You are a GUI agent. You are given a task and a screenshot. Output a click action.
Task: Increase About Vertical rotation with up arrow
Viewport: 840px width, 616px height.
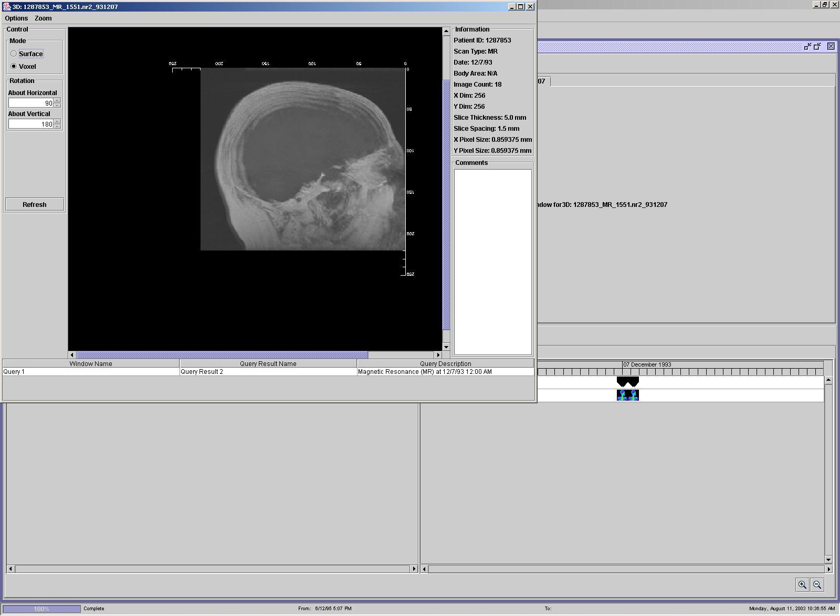click(57, 122)
